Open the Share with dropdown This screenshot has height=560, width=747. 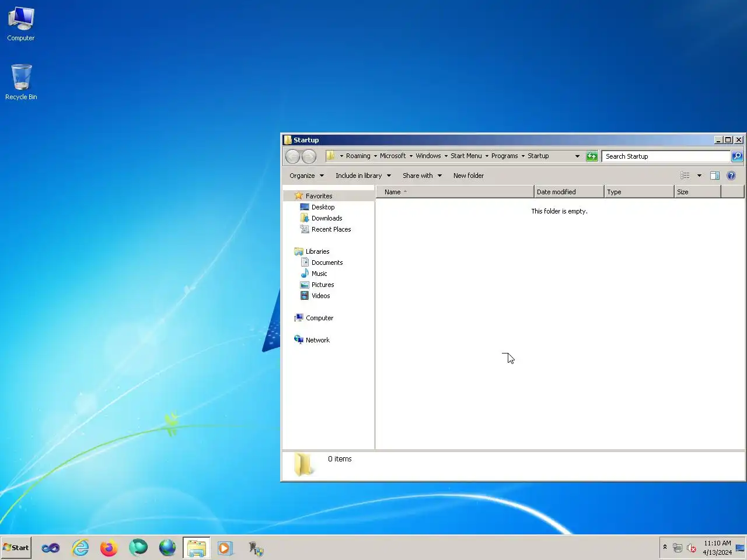click(422, 176)
